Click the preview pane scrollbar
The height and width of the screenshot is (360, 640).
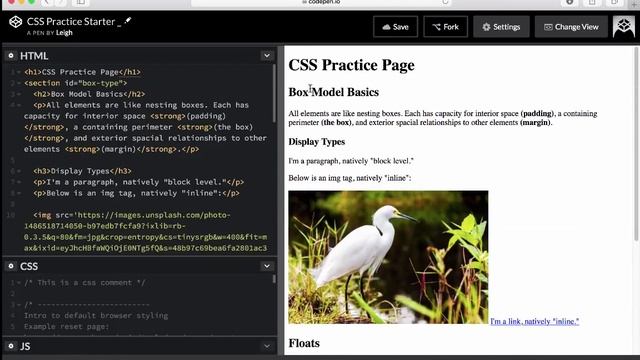point(636,144)
